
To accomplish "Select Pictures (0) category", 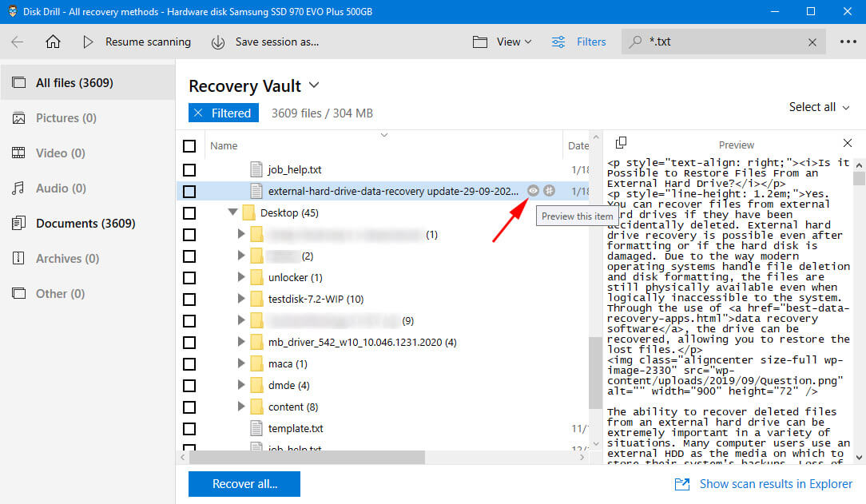I will 88,118.
